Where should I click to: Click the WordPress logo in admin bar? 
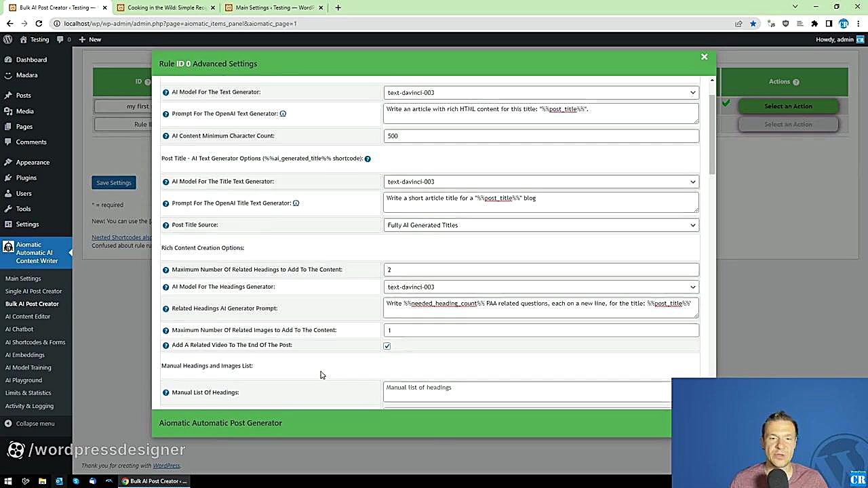pyautogui.click(x=7, y=39)
